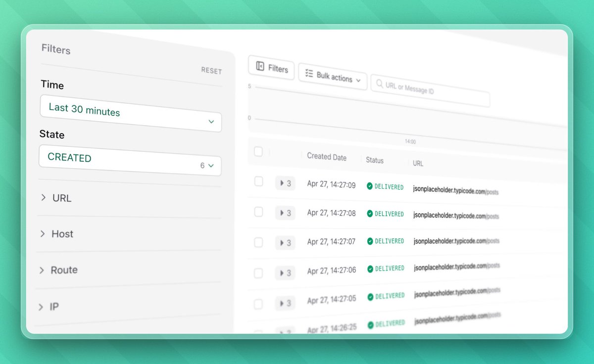Check the row created at 14:27:09
The width and height of the screenshot is (594, 364).
tap(258, 182)
